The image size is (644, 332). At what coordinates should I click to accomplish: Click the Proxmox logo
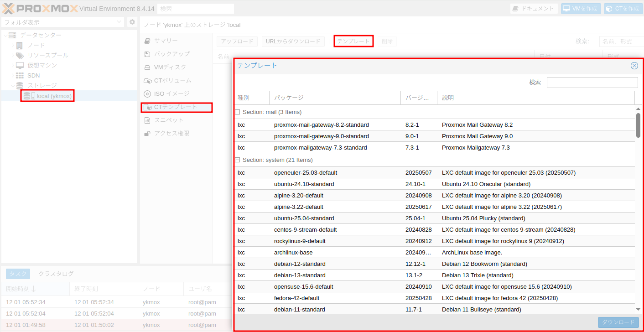click(x=40, y=8)
